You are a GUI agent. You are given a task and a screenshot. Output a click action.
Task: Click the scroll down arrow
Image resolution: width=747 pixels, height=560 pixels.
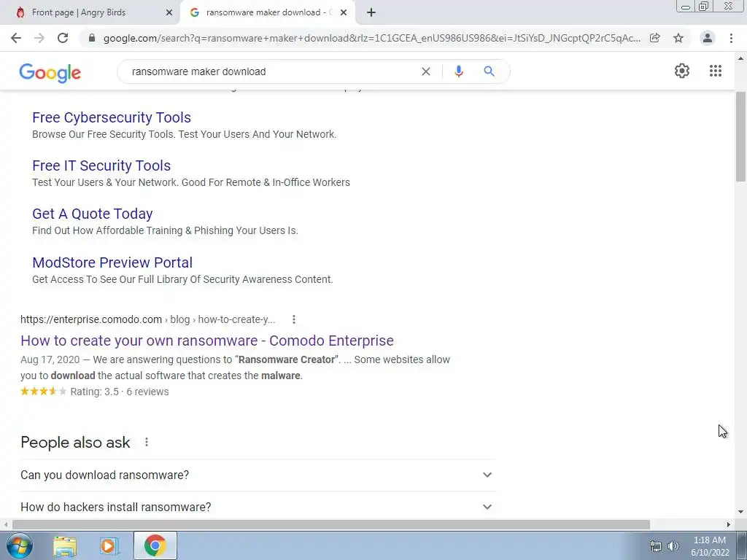point(740,513)
